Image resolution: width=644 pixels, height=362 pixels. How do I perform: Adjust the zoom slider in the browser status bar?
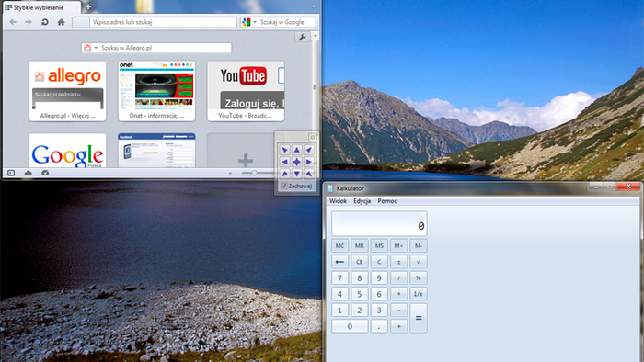tap(254, 173)
